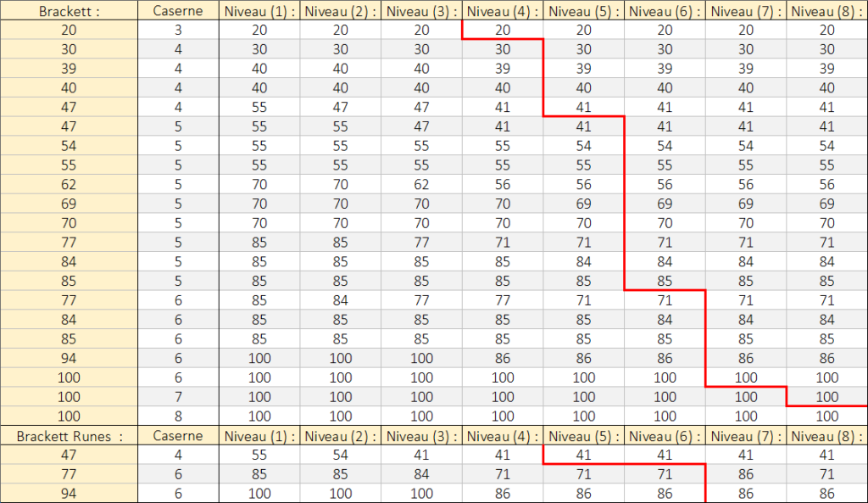Select the 'Brackett Runes :' header cell
The image size is (868, 503).
click(69, 435)
